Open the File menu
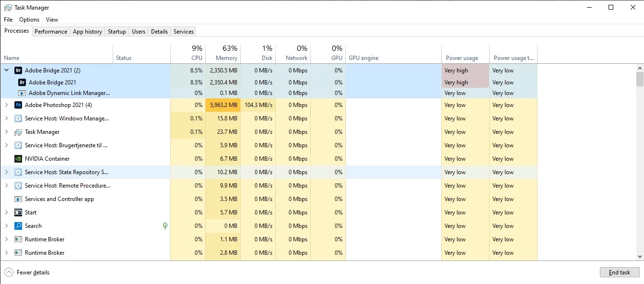Screen dimensions: 644x284 pos(8,20)
